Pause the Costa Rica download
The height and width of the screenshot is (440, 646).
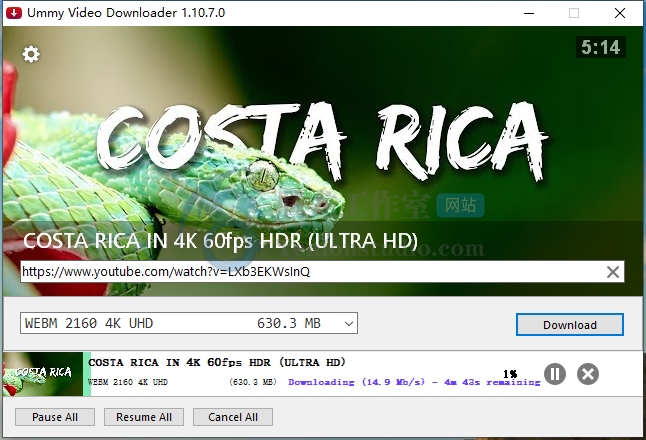[x=555, y=374]
